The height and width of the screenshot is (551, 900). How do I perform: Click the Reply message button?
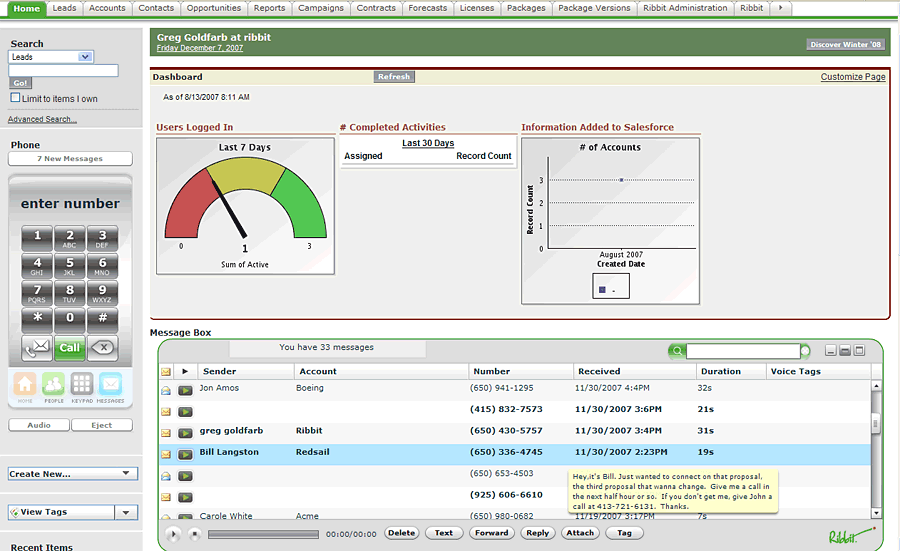(537, 533)
